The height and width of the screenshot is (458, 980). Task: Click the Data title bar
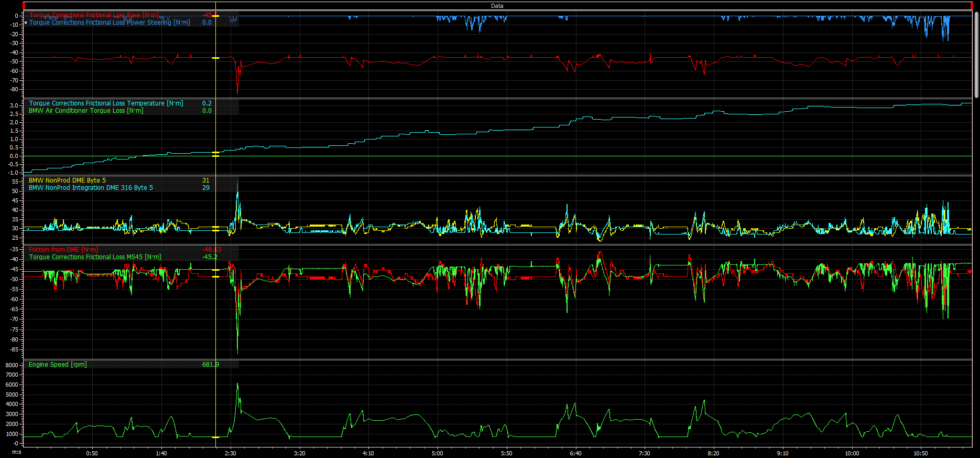pos(497,6)
